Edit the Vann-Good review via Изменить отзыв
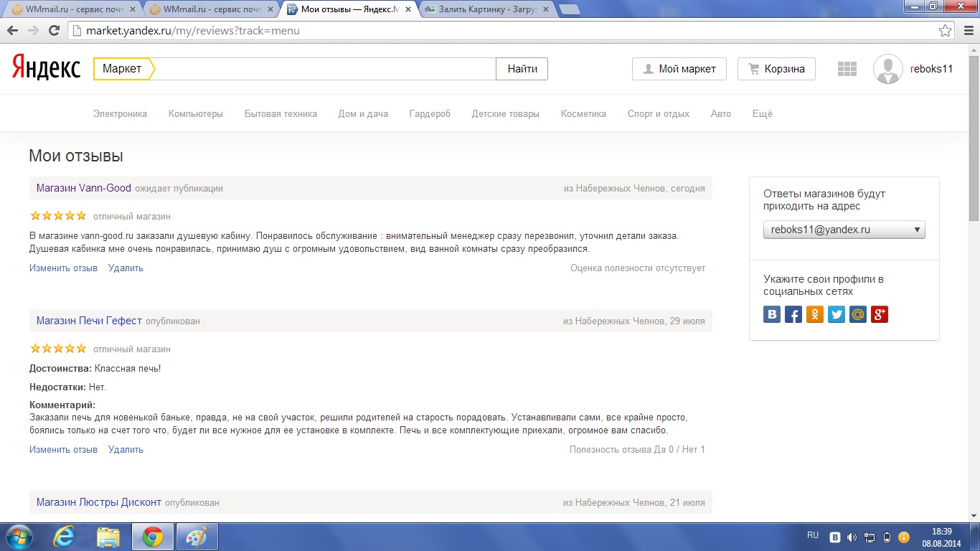The height and width of the screenshot is (551, 980). pyautogui.click(x=63, y=268)
